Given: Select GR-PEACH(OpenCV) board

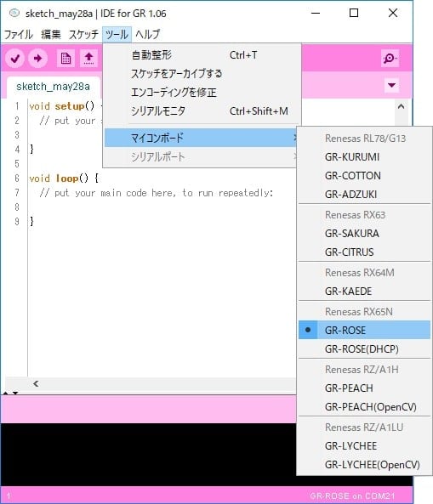Looking at the screenshot, I should [364, 406].
